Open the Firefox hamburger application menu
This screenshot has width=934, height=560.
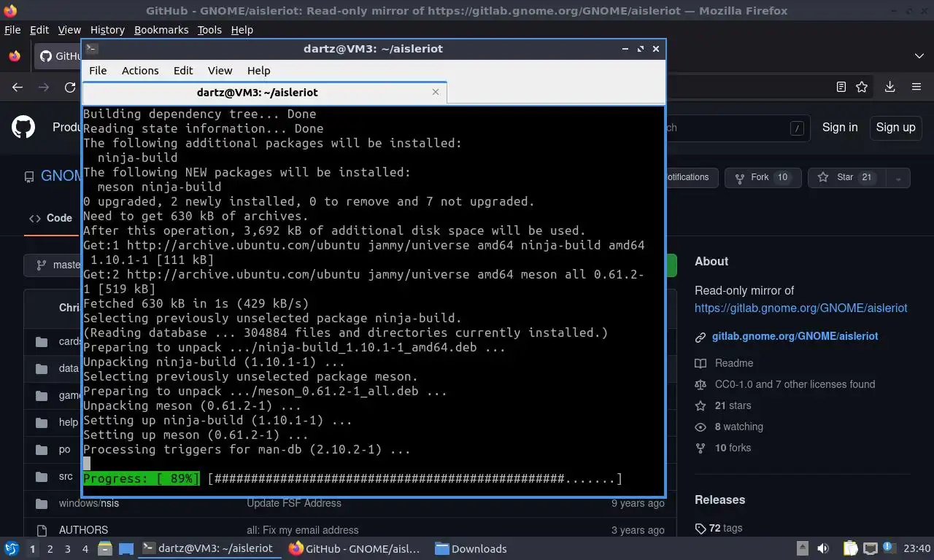tap(916, 87)
